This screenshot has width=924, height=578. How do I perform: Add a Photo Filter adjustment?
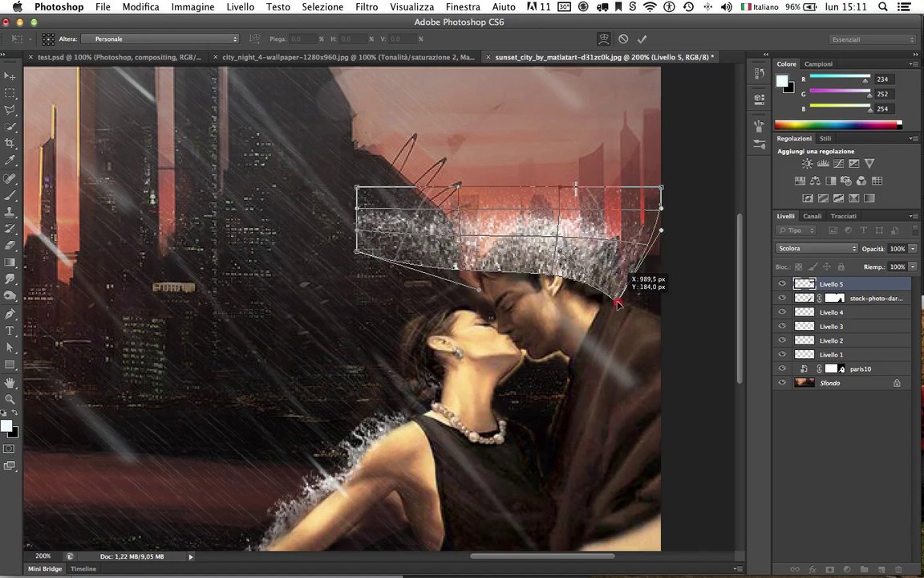point(846,181)
